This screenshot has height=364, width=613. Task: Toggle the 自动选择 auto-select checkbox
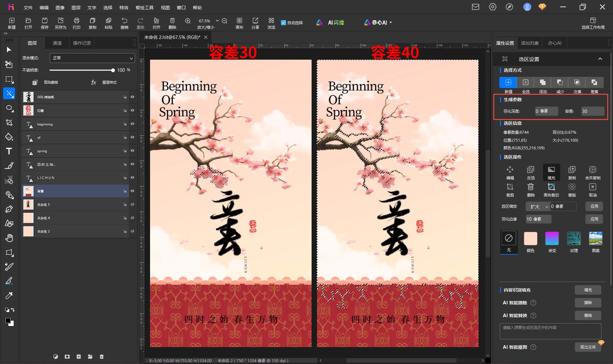pos(283,23)
